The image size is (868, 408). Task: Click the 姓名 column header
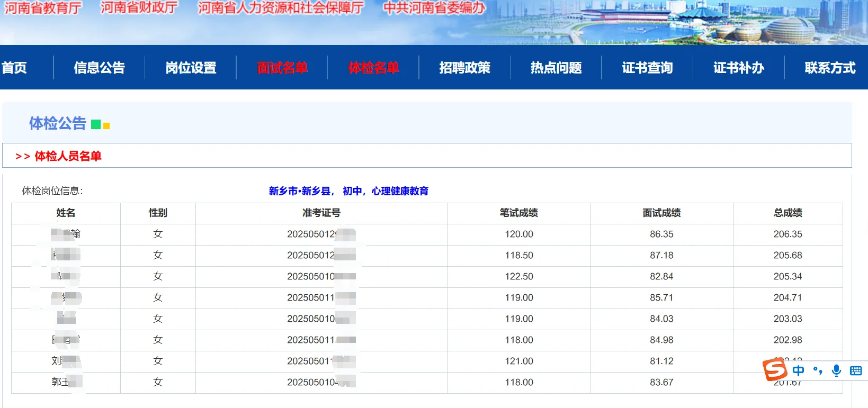[66, 213]
